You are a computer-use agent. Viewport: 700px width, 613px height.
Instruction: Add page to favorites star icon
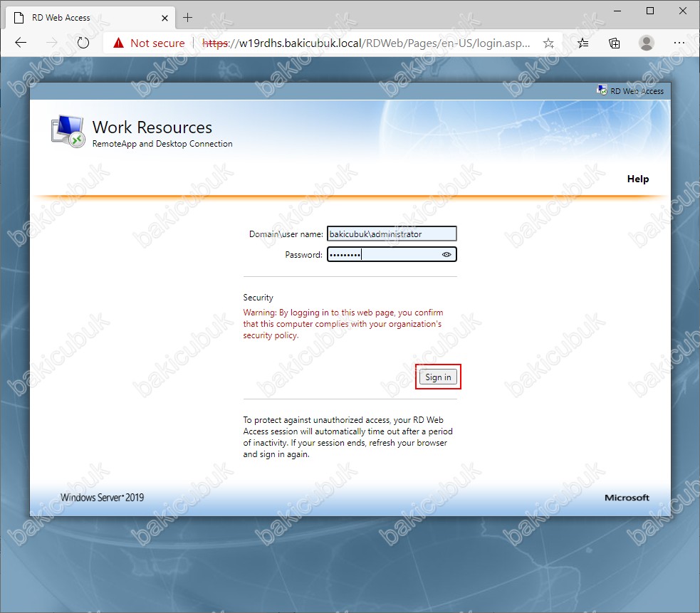click(548, 43)
